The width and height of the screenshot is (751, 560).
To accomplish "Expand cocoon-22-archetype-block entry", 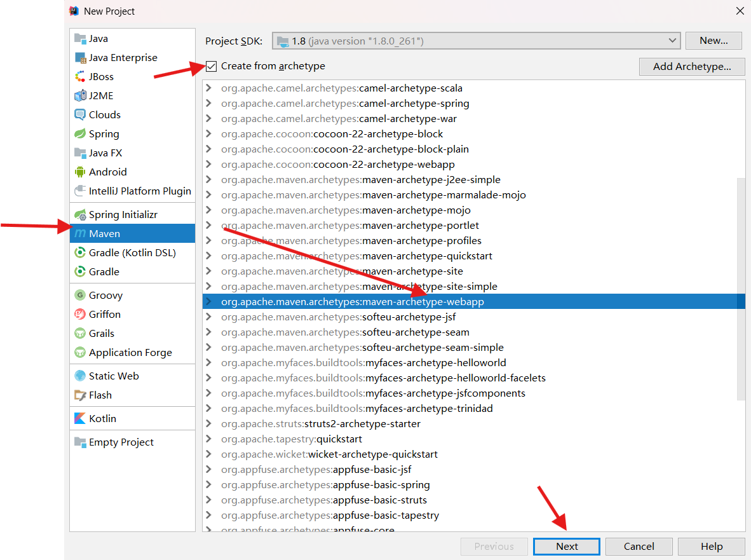I will tap(208, 133).
